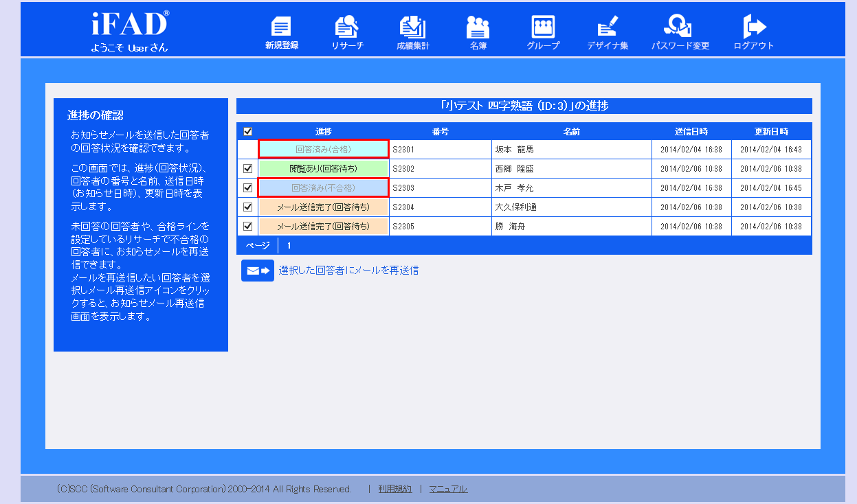
Task: Click the 閲覧あり(回答待ち) status cell
Action: [x=324, y=168]
